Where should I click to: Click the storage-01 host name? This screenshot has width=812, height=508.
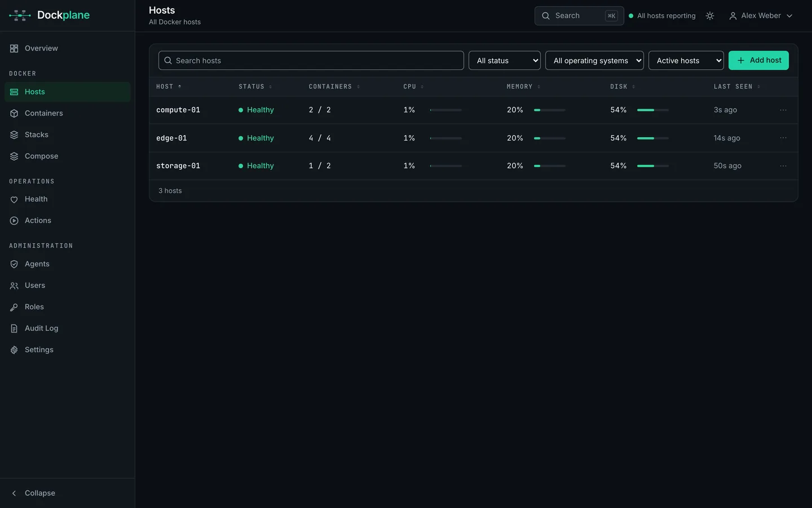tap(178, 166)
